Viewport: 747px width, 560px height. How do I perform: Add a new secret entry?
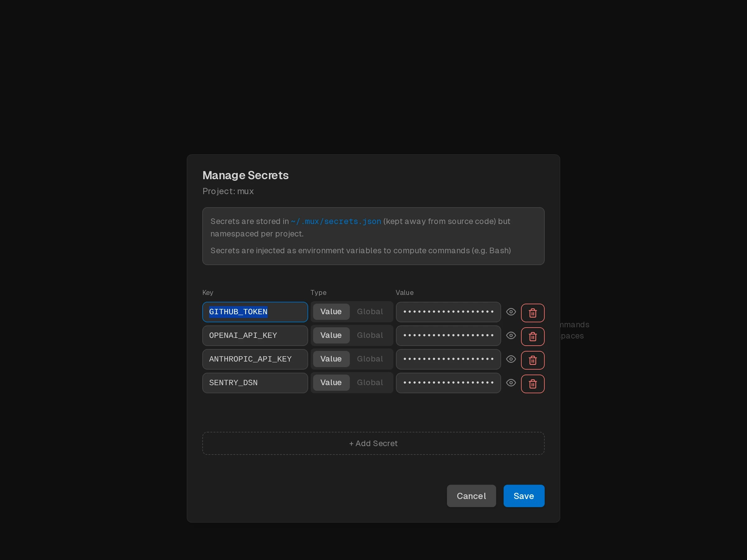373,443
